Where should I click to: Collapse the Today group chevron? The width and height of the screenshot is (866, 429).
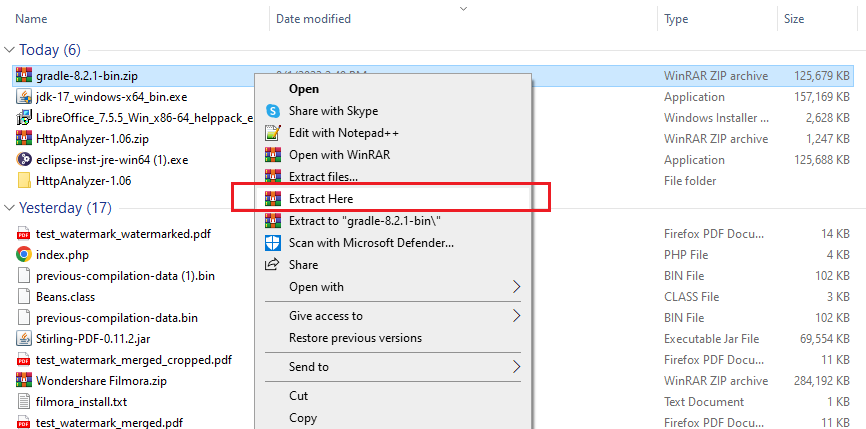(x=10, y=51)
